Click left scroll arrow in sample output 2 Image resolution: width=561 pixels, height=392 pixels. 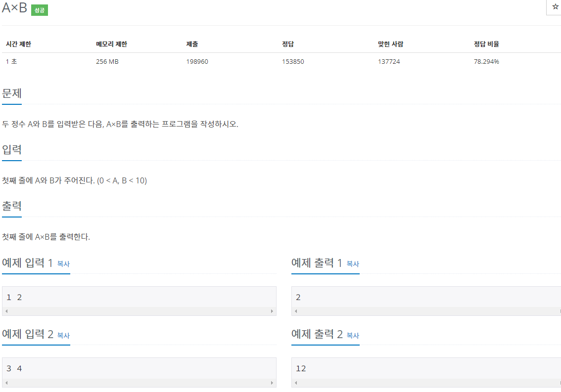pyautogui.click(x=296, y=383)
